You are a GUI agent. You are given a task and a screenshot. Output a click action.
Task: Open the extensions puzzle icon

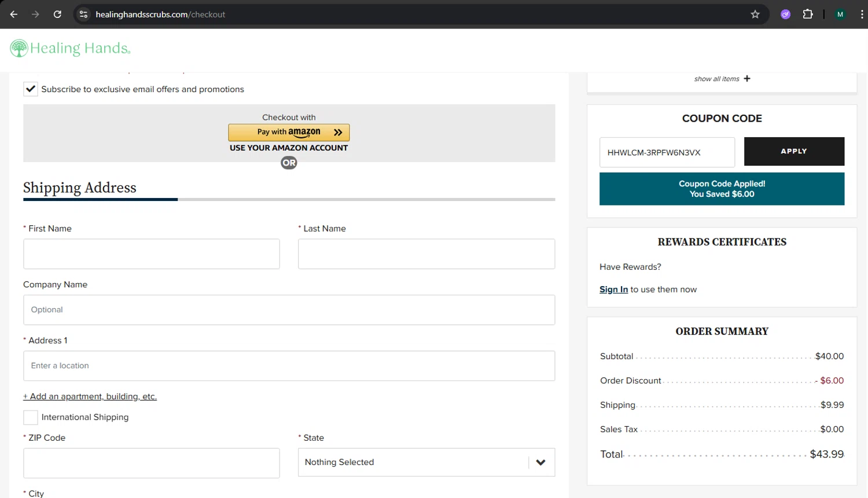coord(808,14)
